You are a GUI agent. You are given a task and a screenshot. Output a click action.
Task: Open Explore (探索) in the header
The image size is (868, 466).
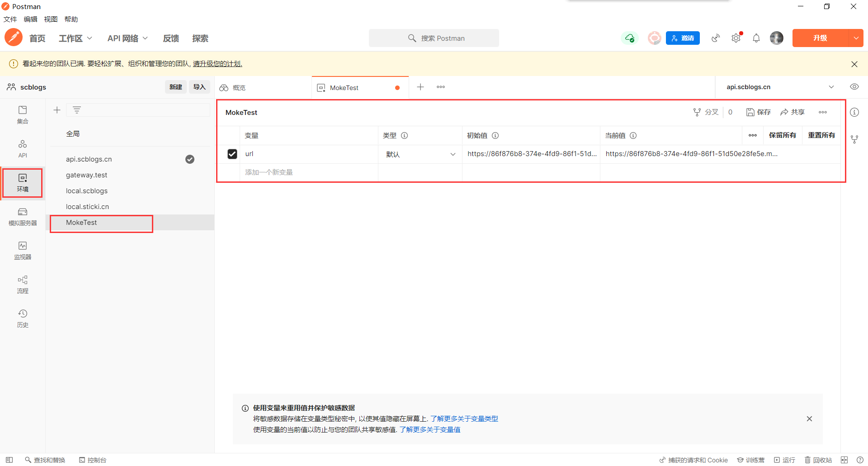click(x=200, y=38)
